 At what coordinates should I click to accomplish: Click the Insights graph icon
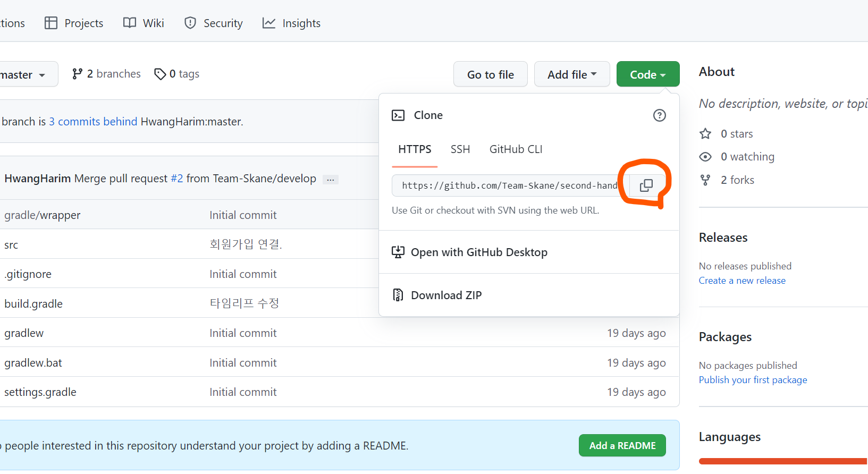tap(269, 23)
